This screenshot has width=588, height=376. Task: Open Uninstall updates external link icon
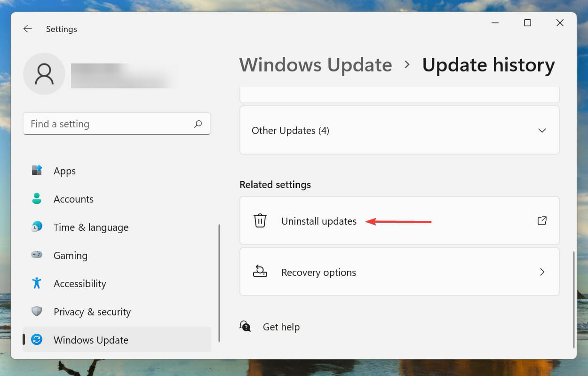pyautogui.click(x=542, y=220)
